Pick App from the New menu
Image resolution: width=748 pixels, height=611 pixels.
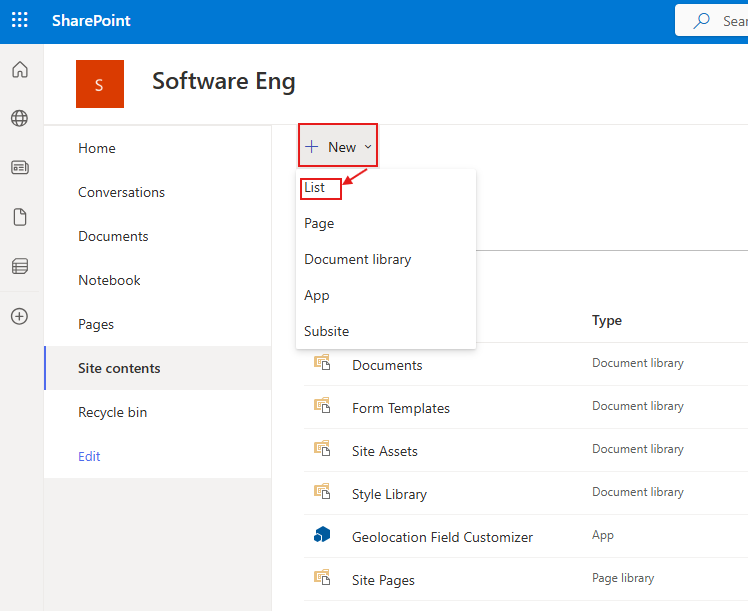click(x=317, y=295)
